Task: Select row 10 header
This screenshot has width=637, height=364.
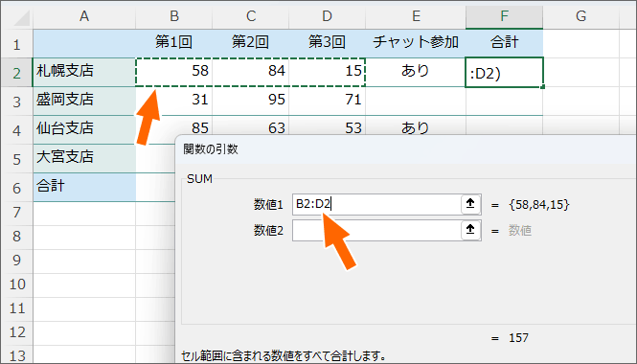Action: 16,284
